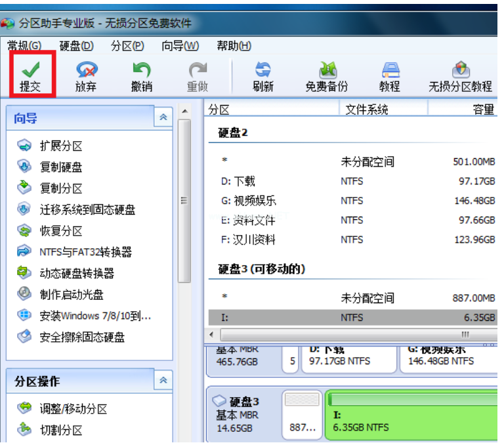504x443 pixels.
Task: Collapse the 向导 panel
Action: [x=163, y=117]
